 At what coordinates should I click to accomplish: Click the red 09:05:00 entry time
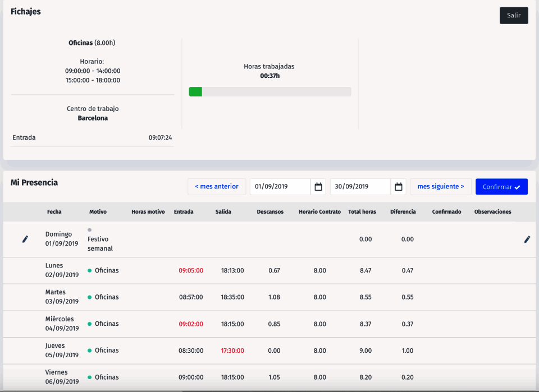coord(191,270)
